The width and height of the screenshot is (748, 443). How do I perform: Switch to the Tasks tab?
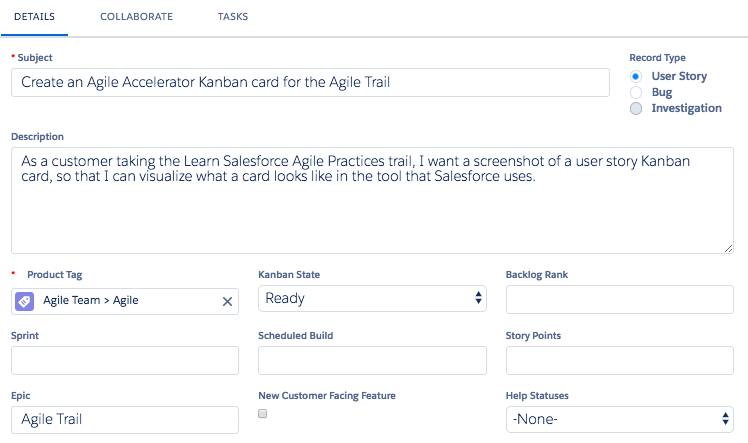pyautogui.click(x=233, y=17)
